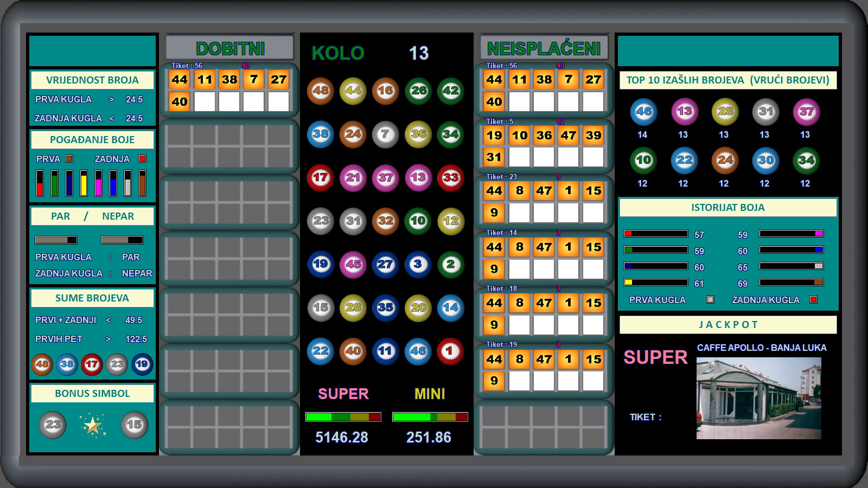
Task: Click the ZADNJA red color indicator square
Action: coord(143,159)
